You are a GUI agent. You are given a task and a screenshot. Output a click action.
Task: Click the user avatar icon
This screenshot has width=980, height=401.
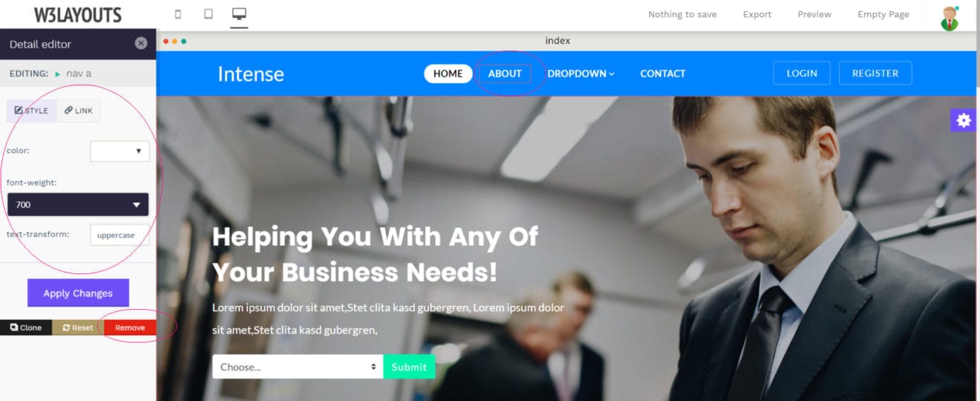pyautogui.click(x=950, y=19)
